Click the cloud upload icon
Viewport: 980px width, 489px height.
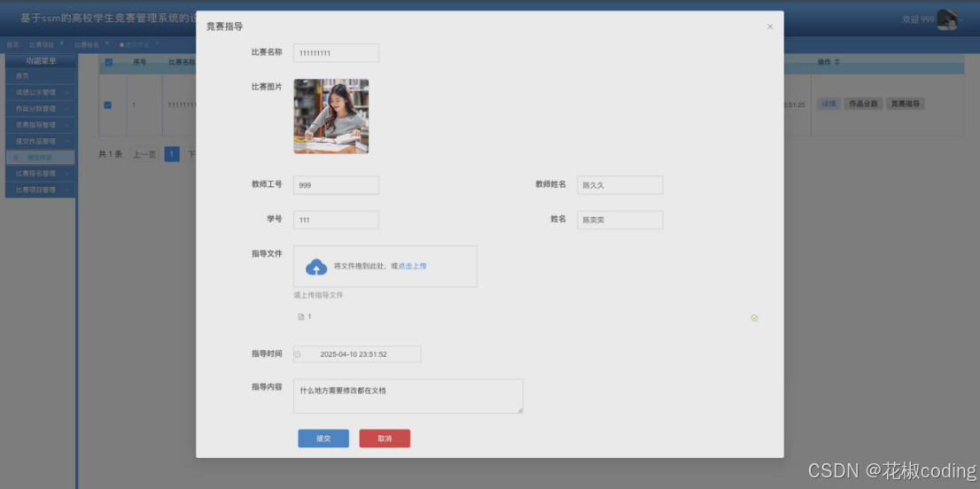316,267
